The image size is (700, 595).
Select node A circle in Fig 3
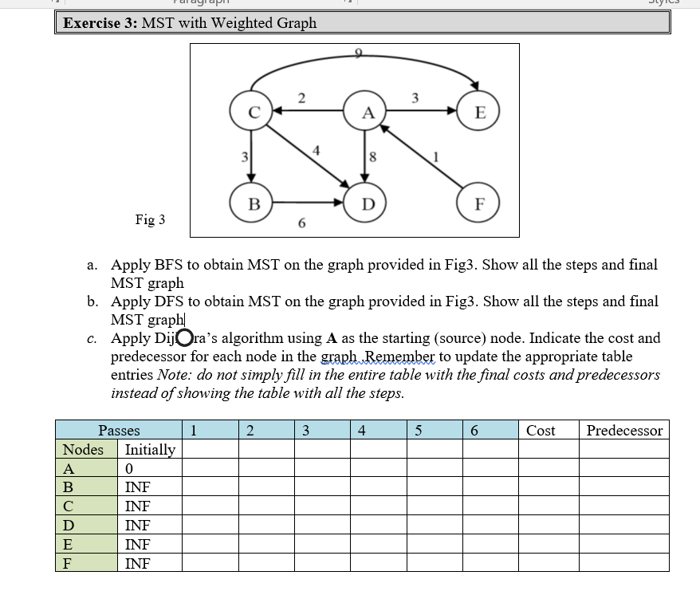point(367,112)
